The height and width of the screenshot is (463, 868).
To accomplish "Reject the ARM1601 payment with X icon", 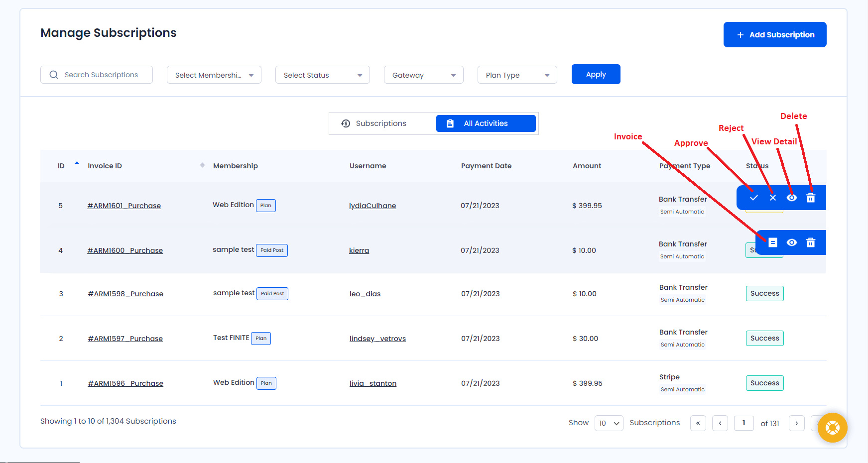I will pyautogui.click(x=772, y=198).
